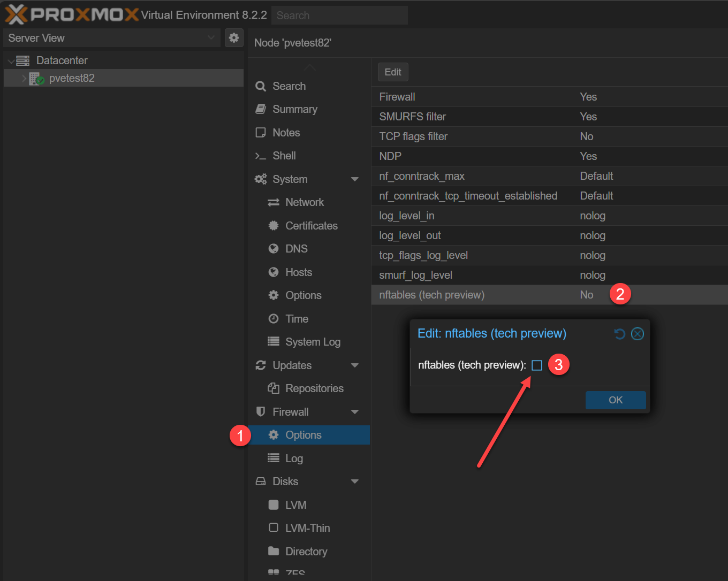
Task: Select the Datacenter tree label
Action: pyautogui.click(x=62, y=60)
